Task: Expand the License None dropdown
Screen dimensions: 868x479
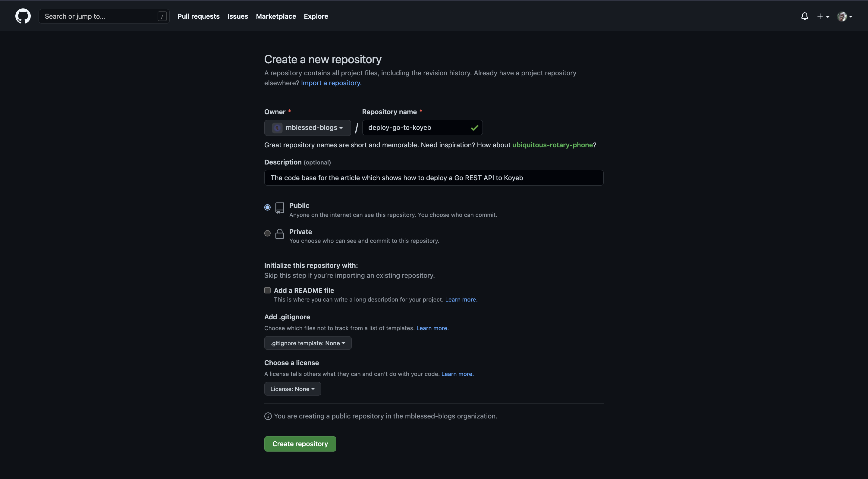Action: coord(292,389)
